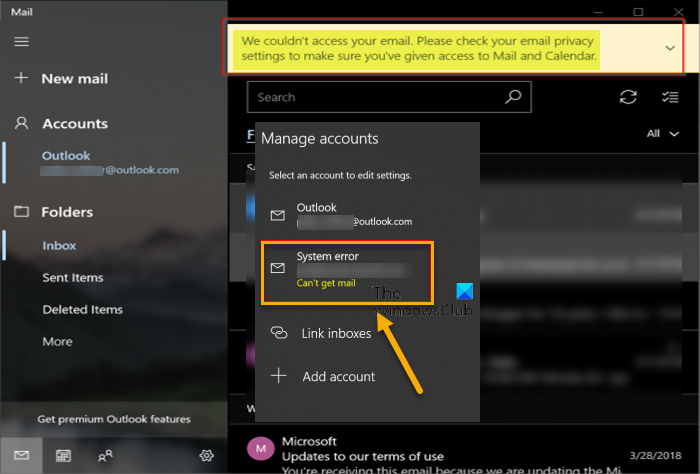
Task: Close the Mail window
Action: click(x=679, y=12)
